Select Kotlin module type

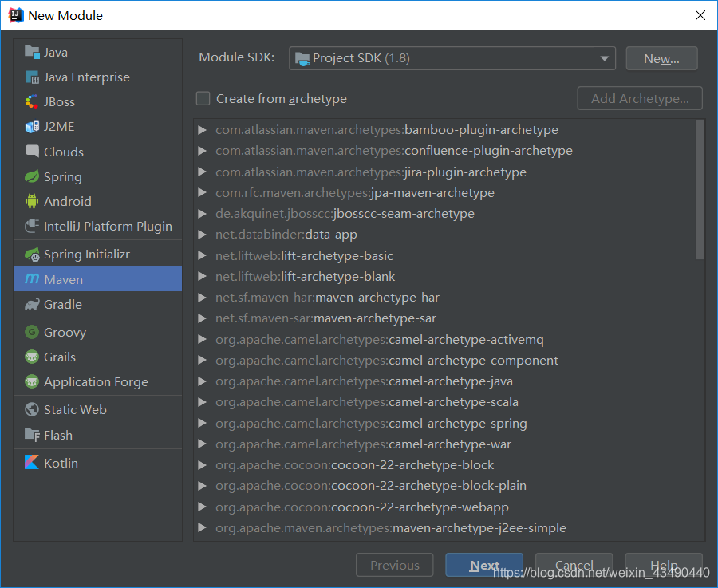pyautogui.click(x=97, y=463)
